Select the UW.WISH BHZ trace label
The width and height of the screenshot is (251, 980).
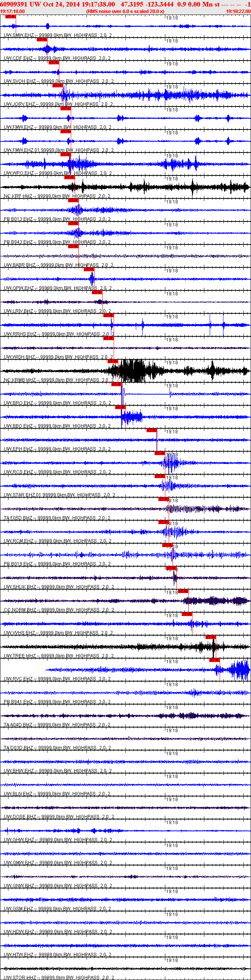[59, 357]
